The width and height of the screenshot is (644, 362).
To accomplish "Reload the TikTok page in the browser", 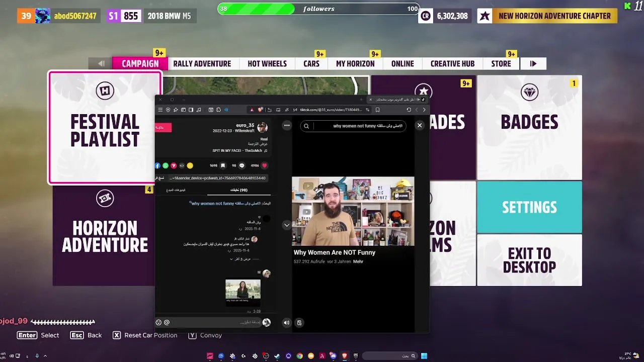I will (x=409, y=110).
